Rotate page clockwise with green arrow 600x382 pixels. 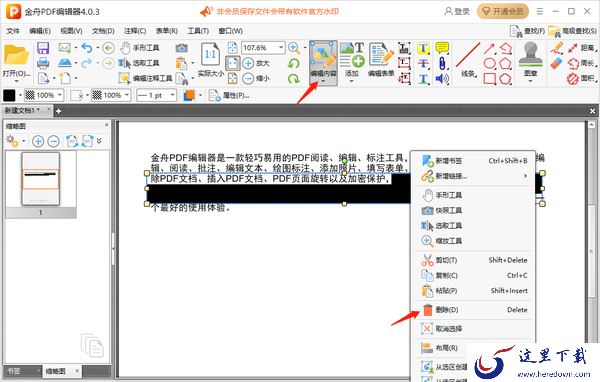click(x=293, y=78)
